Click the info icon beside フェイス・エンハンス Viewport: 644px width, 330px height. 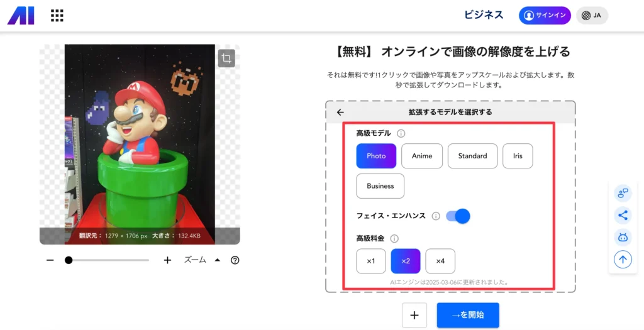pos(436,216)
